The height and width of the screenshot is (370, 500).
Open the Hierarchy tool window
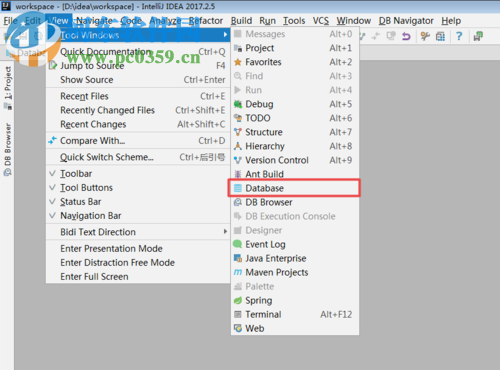pos(295,146)
